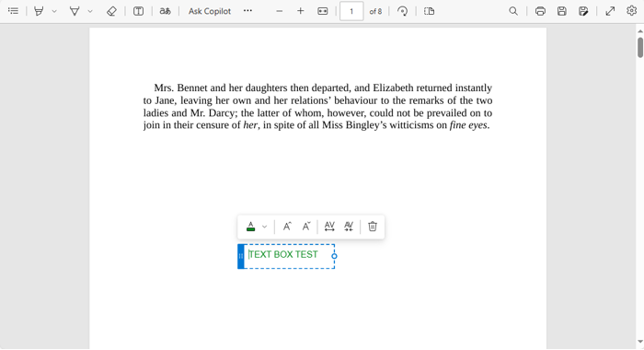Click the text box drag handle bar
This screenshot has height=350, width=644.
click(241, 256)
